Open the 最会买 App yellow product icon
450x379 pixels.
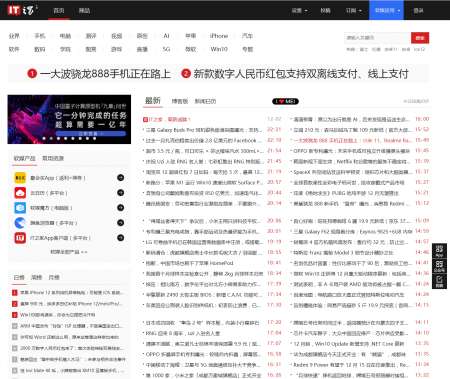pyautogui.click(x=20, y=178)
